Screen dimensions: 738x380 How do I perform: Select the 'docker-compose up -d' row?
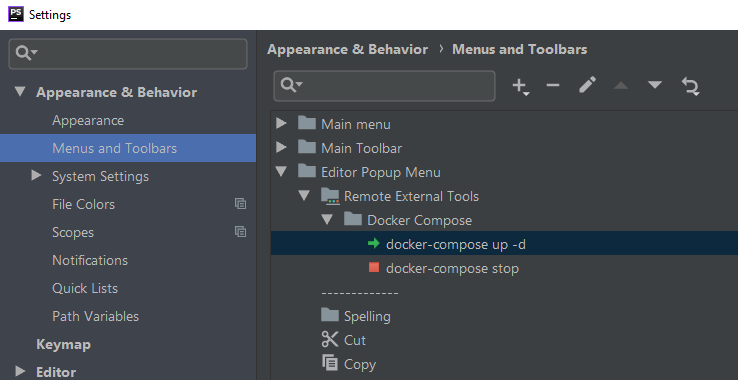pyautogui.click(x=504, y=243)
